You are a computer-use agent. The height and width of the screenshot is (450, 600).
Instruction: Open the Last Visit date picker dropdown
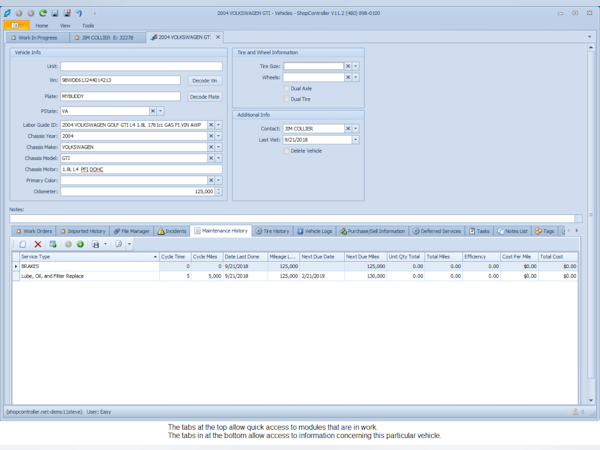click(356, 140)
